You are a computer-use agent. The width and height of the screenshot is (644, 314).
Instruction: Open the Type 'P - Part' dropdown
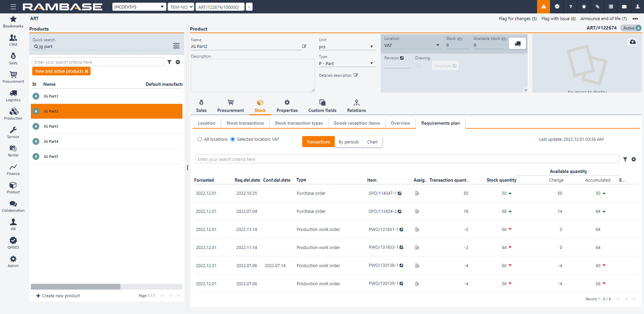[x=371, y=63]
